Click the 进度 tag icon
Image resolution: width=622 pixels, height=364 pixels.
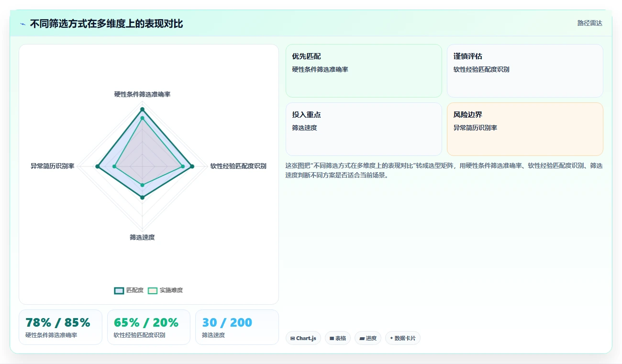pyautogui.click(x=362, y=338)
